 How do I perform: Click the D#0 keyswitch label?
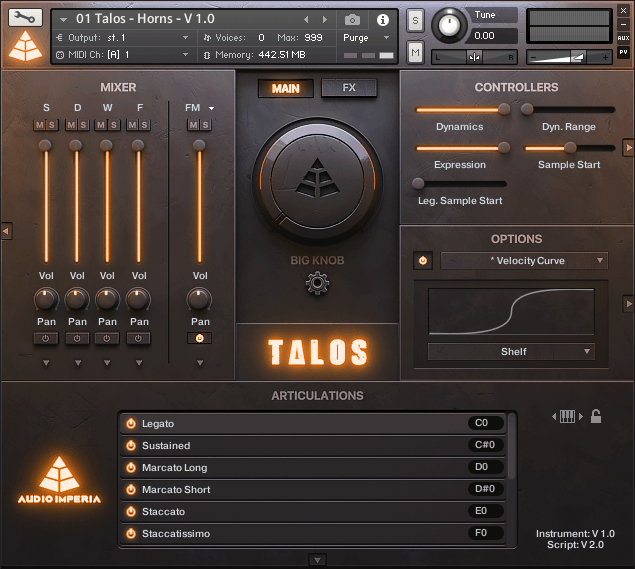[x=486, y=489]
